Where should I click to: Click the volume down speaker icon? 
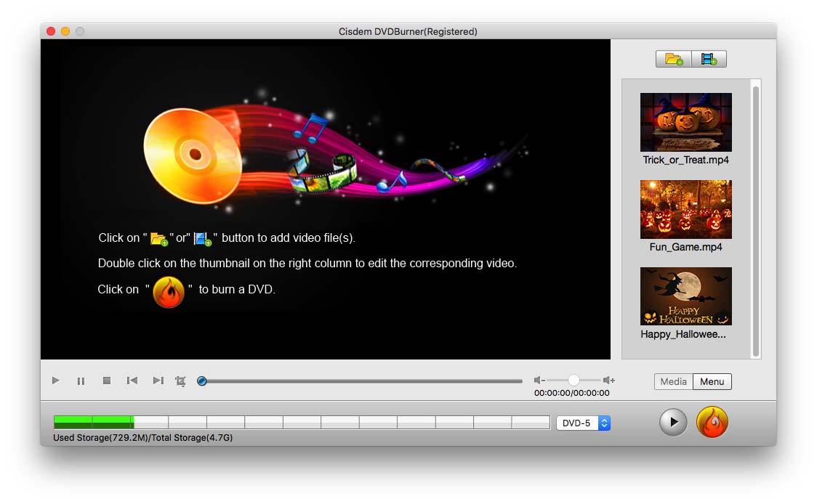pyautogui.click(x=539, y=381)
